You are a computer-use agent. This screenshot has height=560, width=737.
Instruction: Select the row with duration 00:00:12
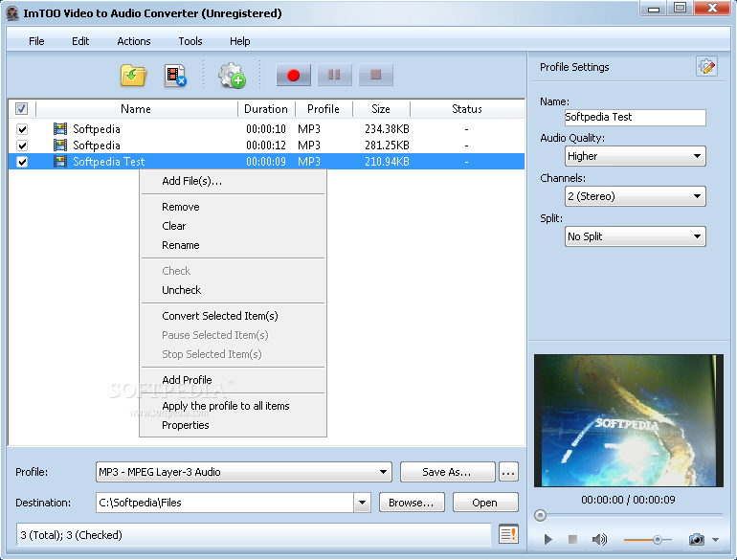(x=266, y=146)
